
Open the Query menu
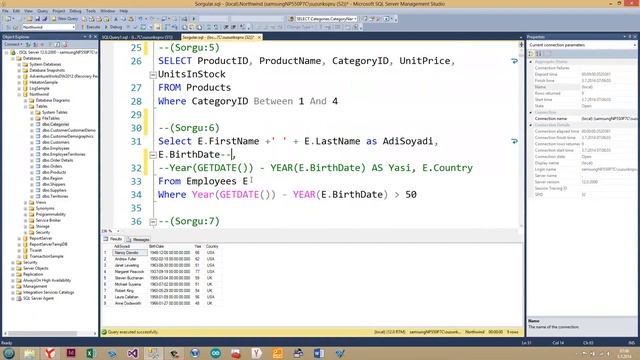click(x=42, y=11)
